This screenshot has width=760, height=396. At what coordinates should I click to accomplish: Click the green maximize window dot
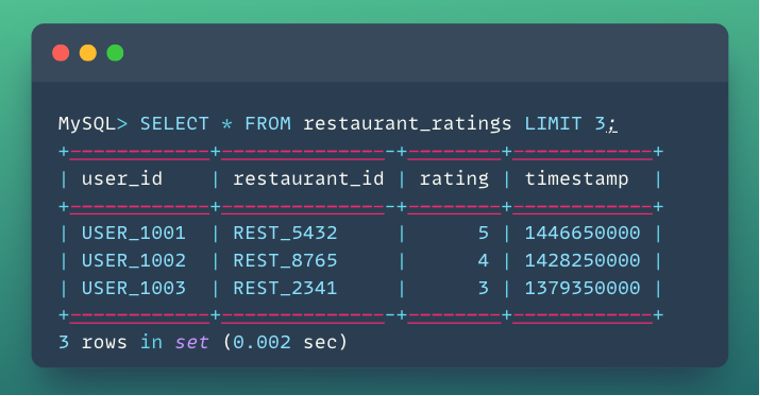pos(115,53)
